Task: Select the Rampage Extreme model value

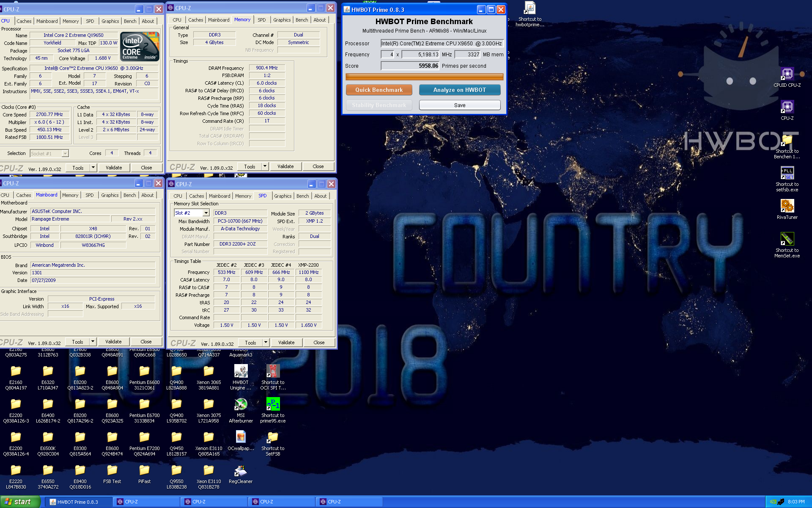Action: pos(70,219)
